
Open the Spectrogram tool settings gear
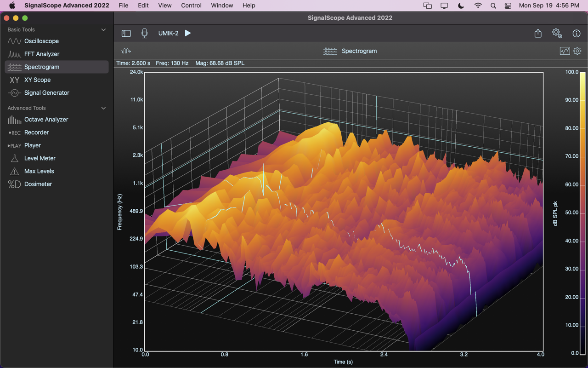tap(577, 51)
